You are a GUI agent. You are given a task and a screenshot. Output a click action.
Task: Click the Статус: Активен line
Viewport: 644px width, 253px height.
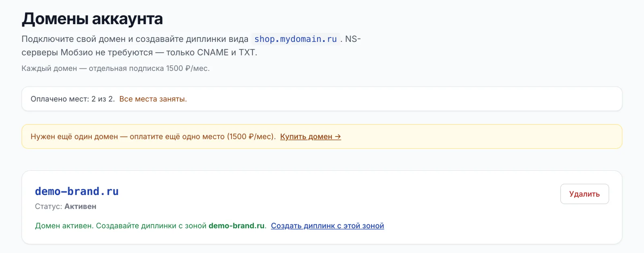coord(66,207)
